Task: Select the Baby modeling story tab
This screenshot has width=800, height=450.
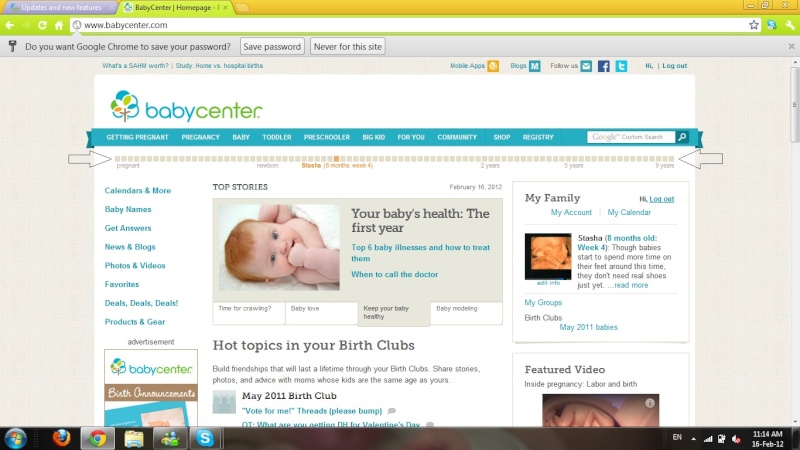Action: (466, 313)
